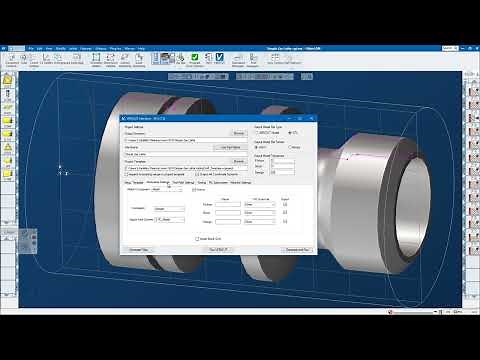Click the blue V VERICUT toolbar icon

(x=219, y=57)
